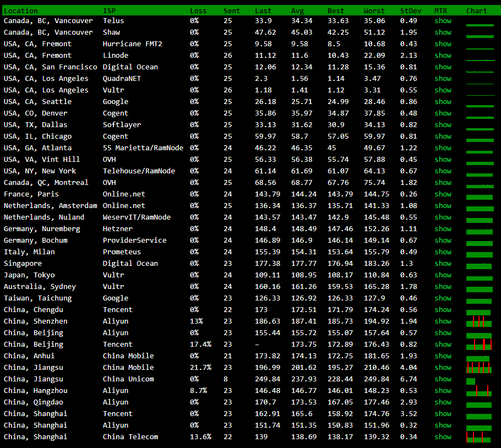Click Hangzhou Aliyun latency chart
Viewport: 501px width, 448px height.
(x=479, y=391)
